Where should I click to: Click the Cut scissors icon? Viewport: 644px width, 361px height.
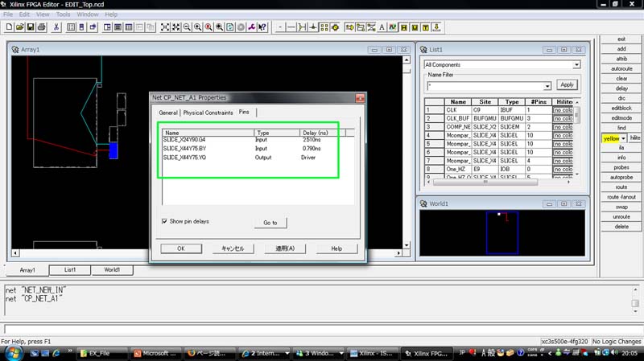coord(56,27)
